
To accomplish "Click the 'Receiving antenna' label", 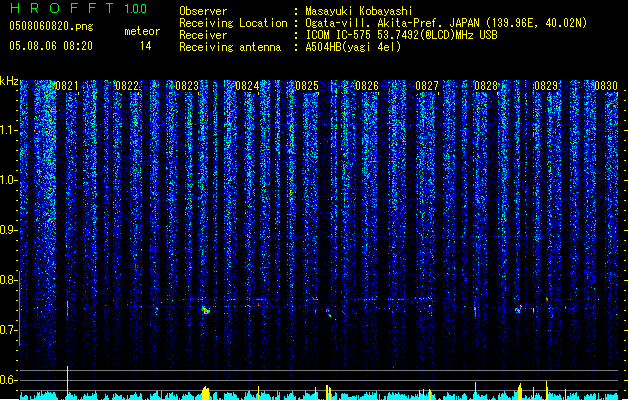I will pyautogui.click(x=230, y=47).
